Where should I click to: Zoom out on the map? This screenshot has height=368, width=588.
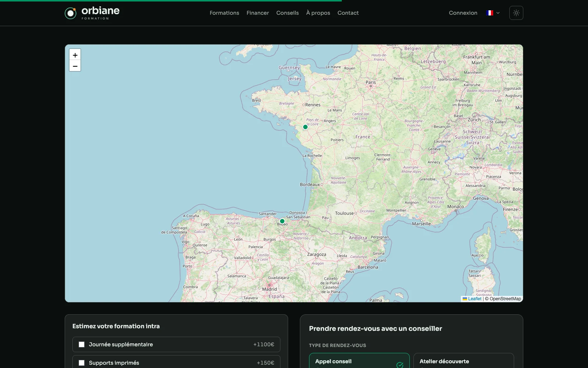75,66
